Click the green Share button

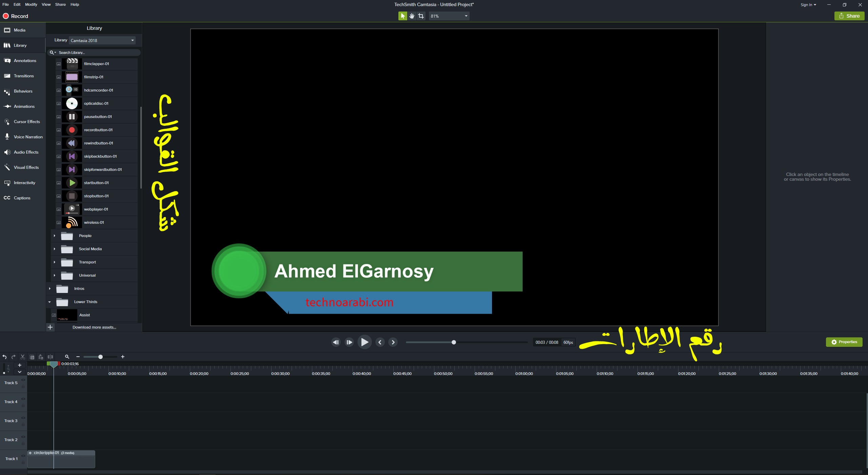[x=849, y=16]
